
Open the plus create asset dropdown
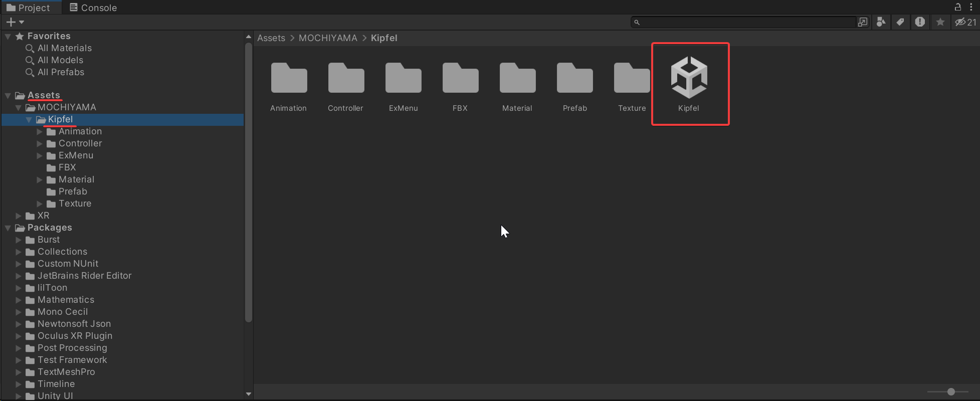pos(15,22)
